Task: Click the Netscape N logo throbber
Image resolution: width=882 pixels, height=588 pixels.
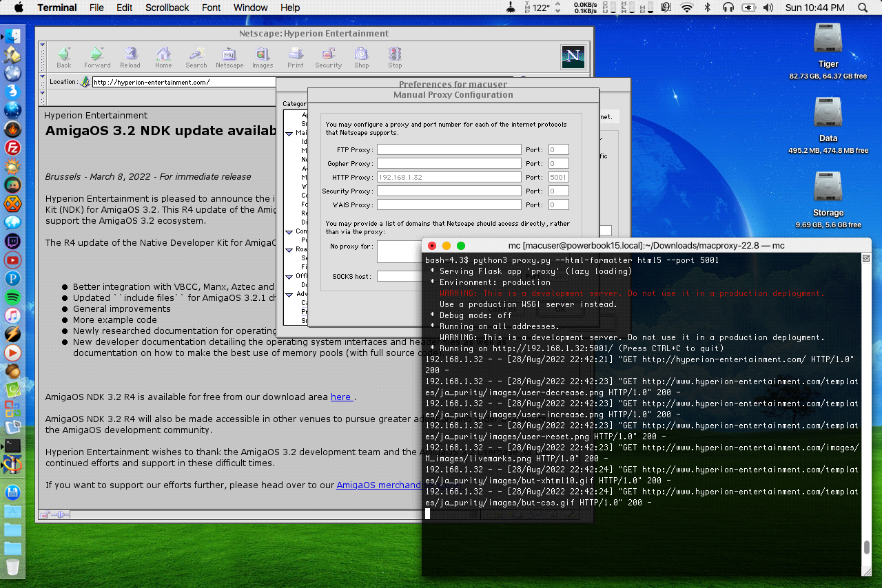Action: point(573,56)
